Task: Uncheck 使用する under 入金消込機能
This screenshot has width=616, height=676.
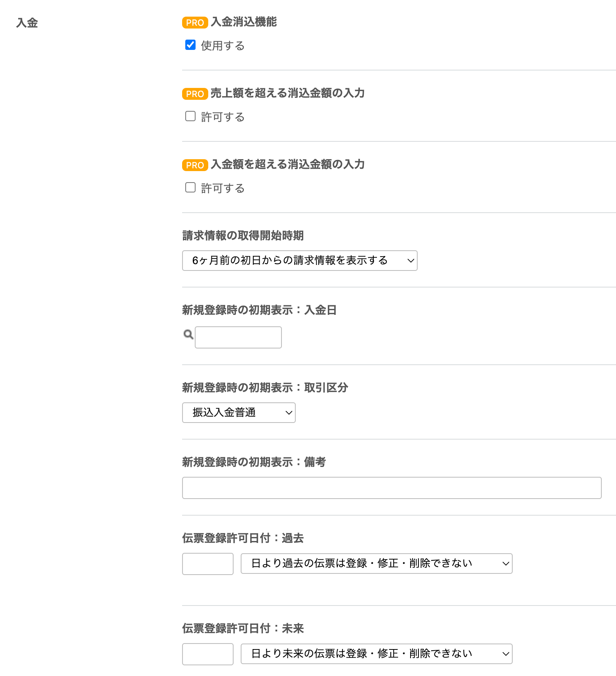Action: (x=190, y=45)
